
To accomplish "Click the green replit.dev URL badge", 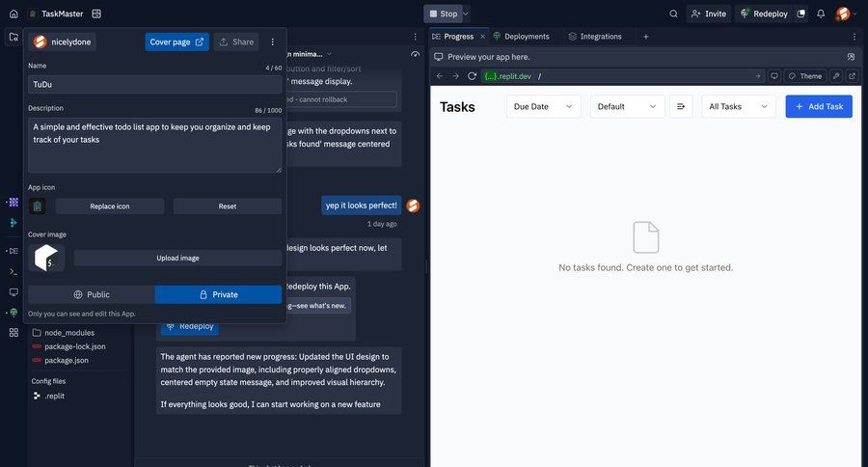I will [x=507, y=76].
